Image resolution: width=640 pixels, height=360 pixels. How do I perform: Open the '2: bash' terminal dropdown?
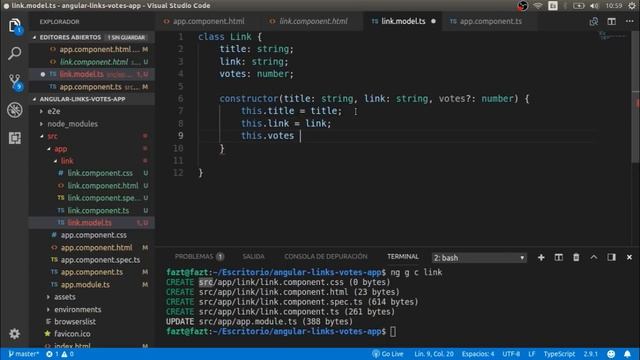[479, 258]
